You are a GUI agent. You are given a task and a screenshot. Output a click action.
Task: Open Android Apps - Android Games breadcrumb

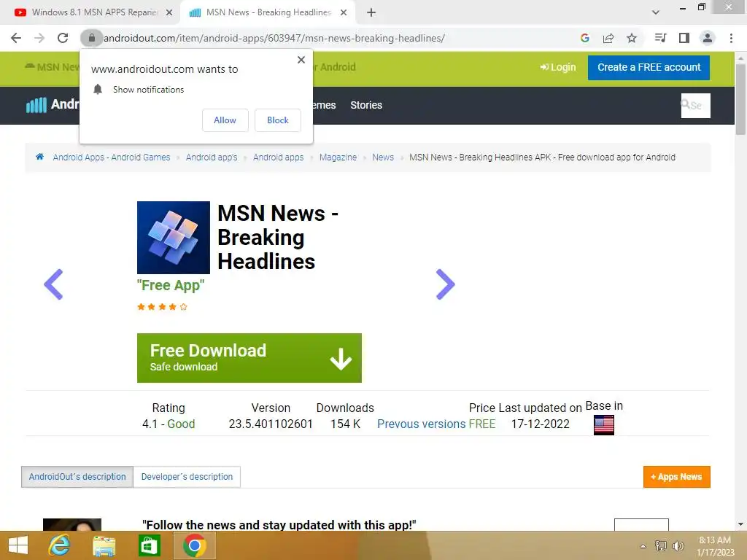coord(112,157)
